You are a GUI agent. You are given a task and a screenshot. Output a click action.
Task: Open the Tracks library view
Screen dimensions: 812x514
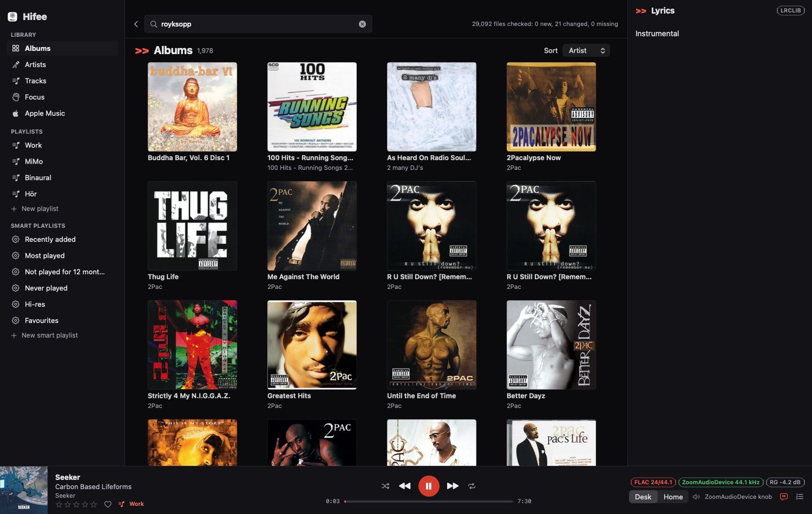[62, 81]
